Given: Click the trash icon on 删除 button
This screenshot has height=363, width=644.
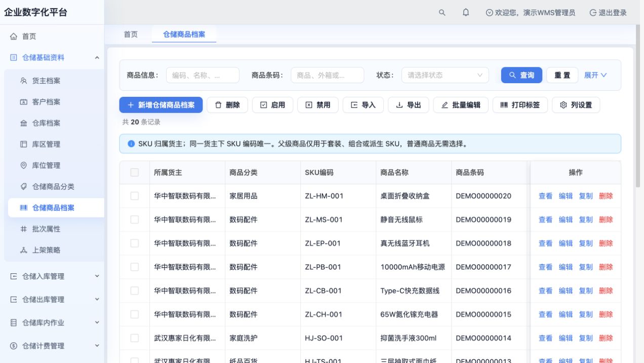Looking at the screenshot, I should point(218,105).
